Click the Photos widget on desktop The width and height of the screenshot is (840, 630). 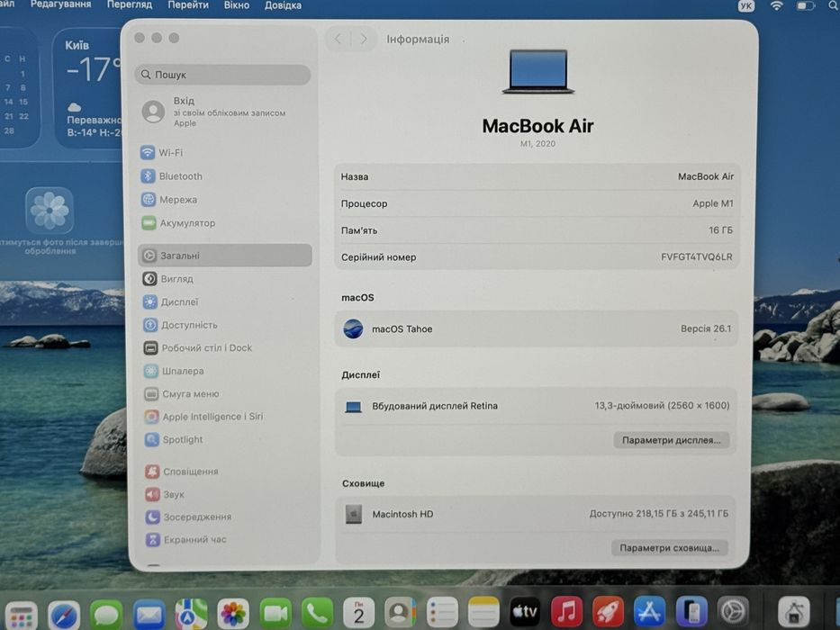pyautogui.click(x=50, y=211)
